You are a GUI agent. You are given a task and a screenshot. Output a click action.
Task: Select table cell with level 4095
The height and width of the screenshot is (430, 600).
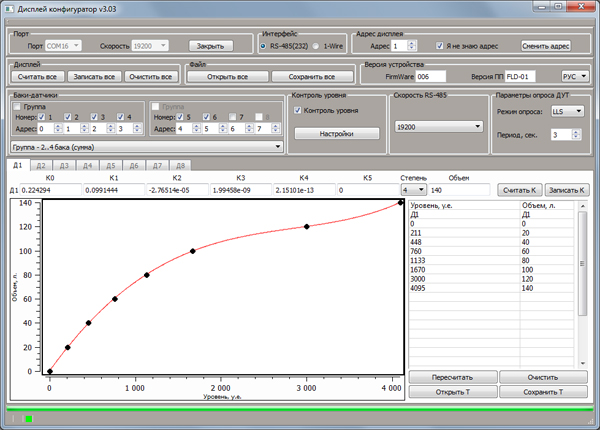point(464,288)
